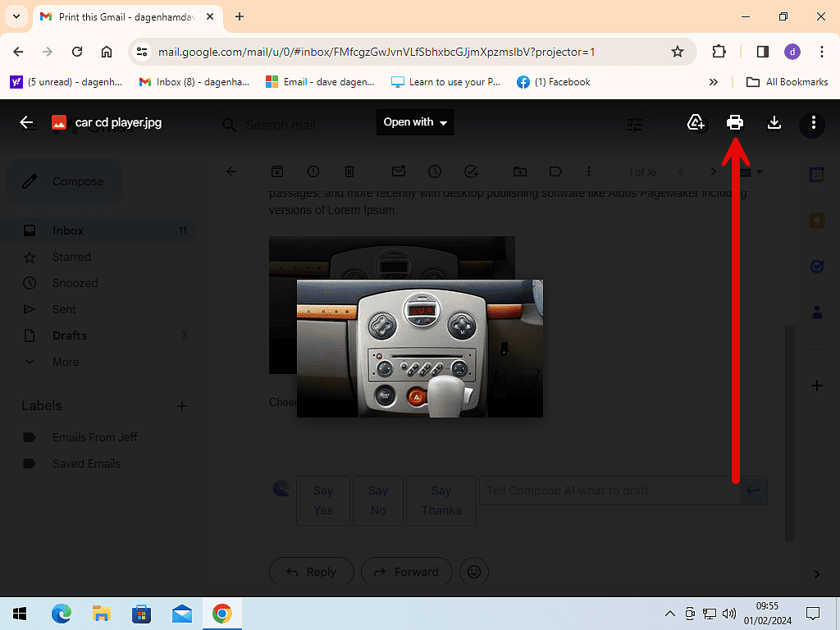Screen dimensions: 840x630
Task: Send the "Say Thanks" smart reply
Action: 441,500
